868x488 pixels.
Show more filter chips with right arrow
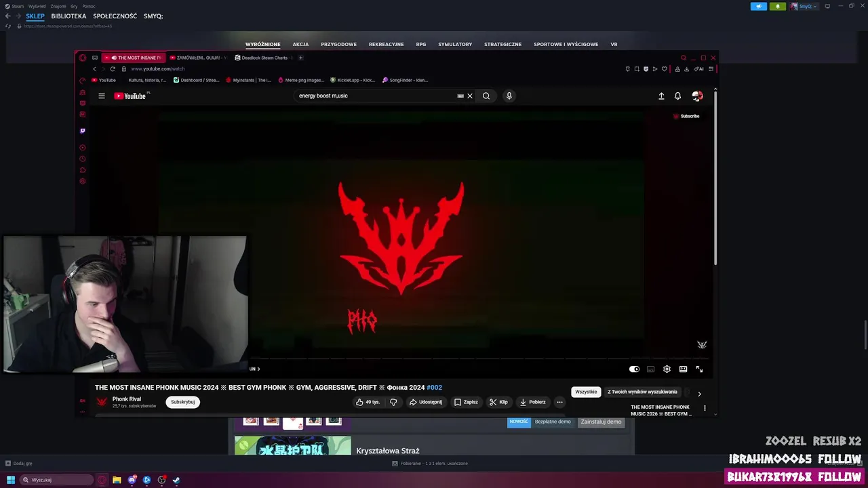coord(699,394)
